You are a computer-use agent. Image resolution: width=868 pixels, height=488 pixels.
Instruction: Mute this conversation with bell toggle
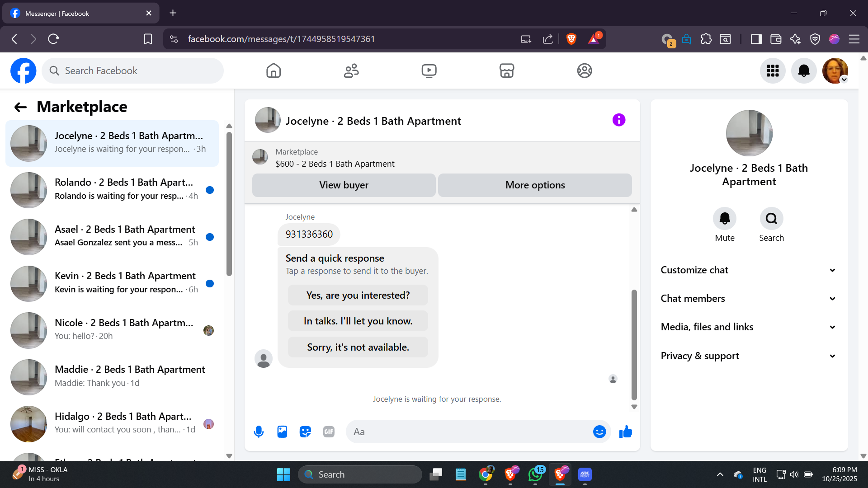(724, 219)
